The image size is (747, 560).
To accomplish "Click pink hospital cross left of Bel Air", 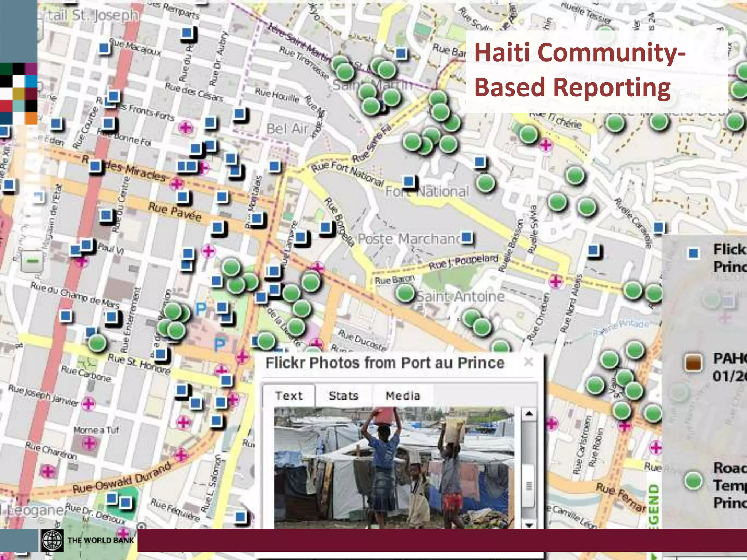I will pos(185,128).
